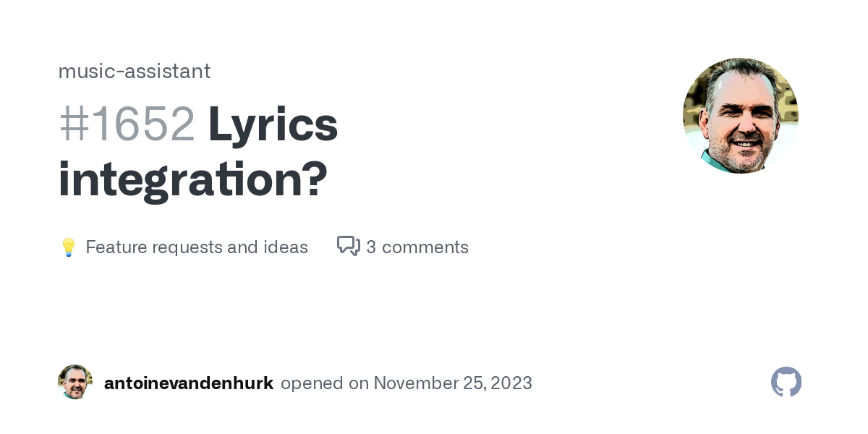Click the speech bubbles comments icon
This screenshot has width=868, height=434.
click(x=349, y=246)
